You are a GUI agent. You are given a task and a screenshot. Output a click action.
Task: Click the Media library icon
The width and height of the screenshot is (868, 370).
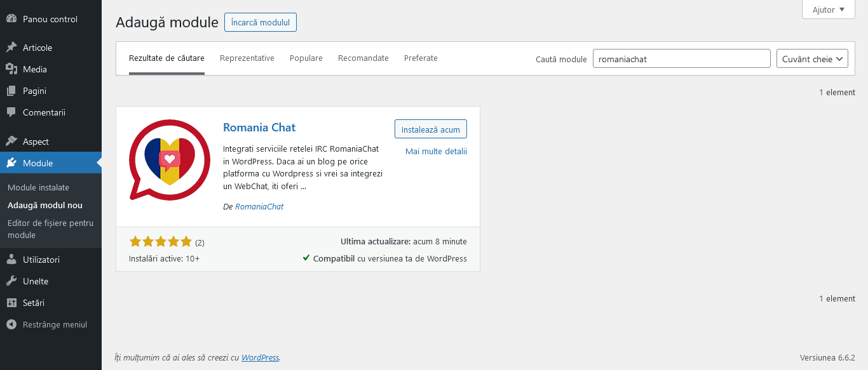pyautogui.click(x=11, y=69)
